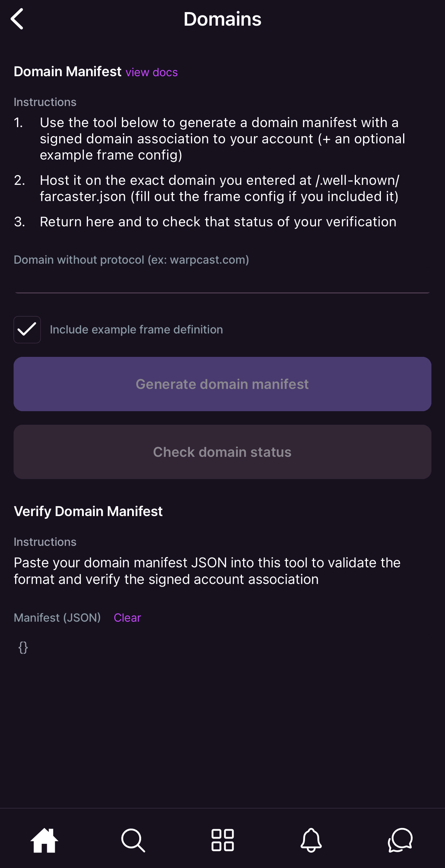This screenshot has height=868, width=445.
Task: Open Search from the magnifier icon
Action: (133, 840)
